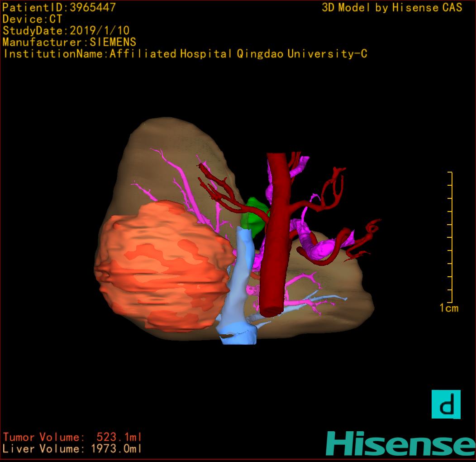
Task: Click the Tumor Volume 523.1ml readout
Action: [x=72, y=438]
